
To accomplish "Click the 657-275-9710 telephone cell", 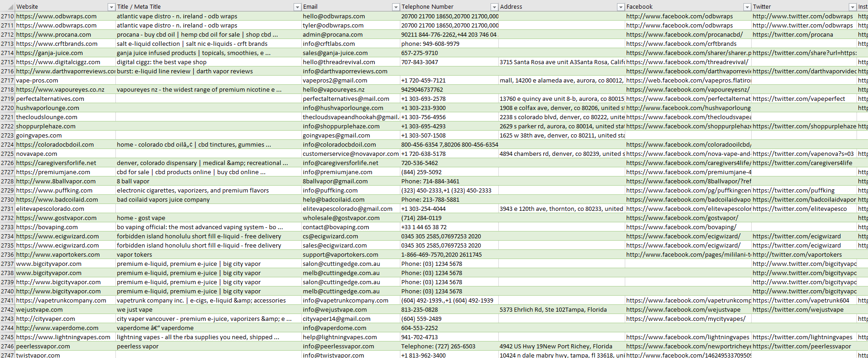I will coord(449,53).
